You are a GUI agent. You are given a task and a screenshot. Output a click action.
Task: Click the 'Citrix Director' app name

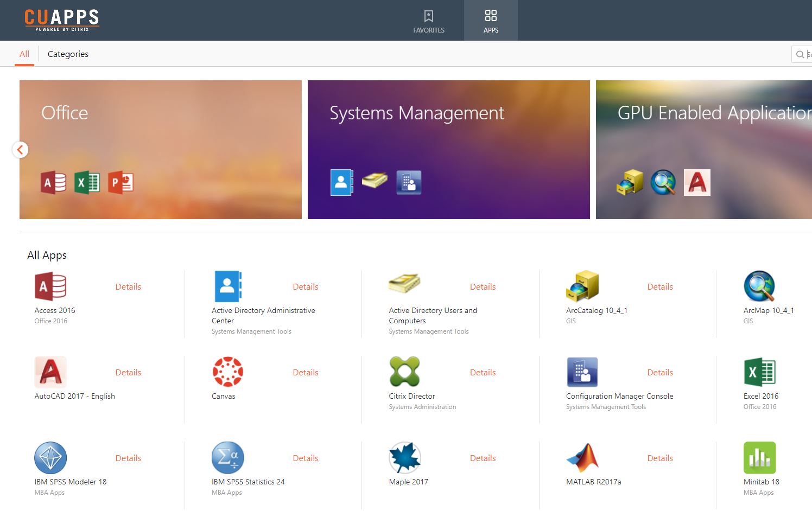point(412,397)
